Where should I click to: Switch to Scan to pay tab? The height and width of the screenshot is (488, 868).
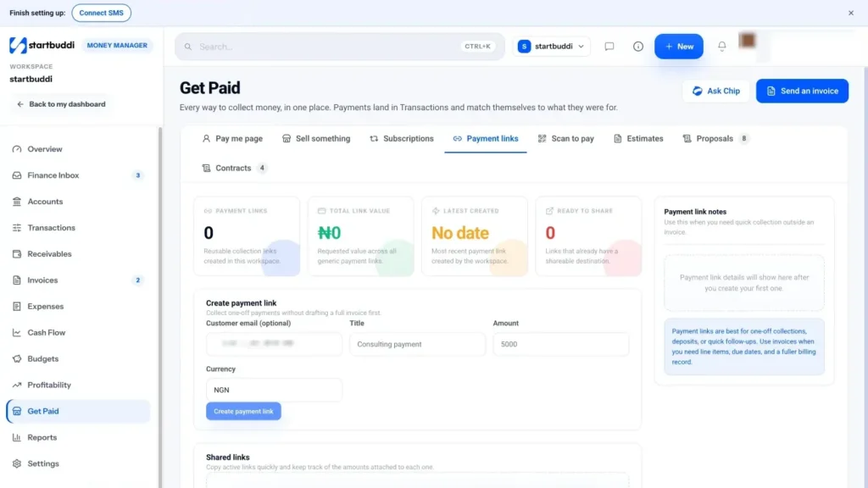click(566, 138)
